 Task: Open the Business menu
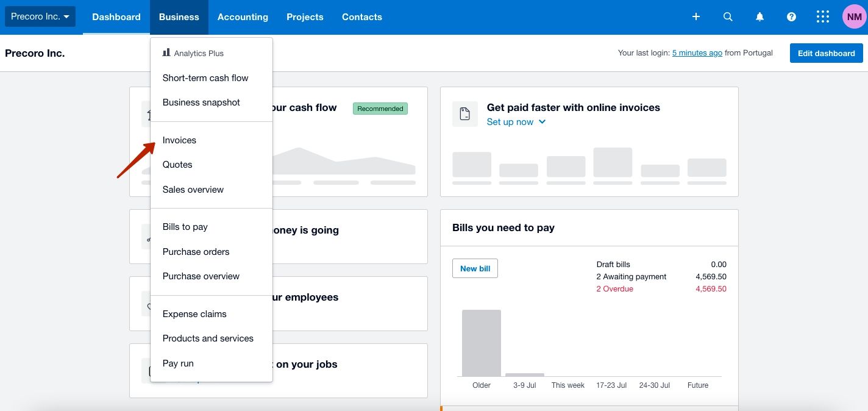point(179,16)
